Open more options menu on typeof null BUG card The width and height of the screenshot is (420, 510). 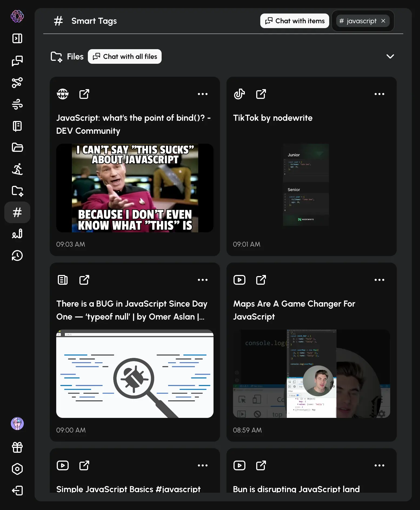(x=203, y=280)
